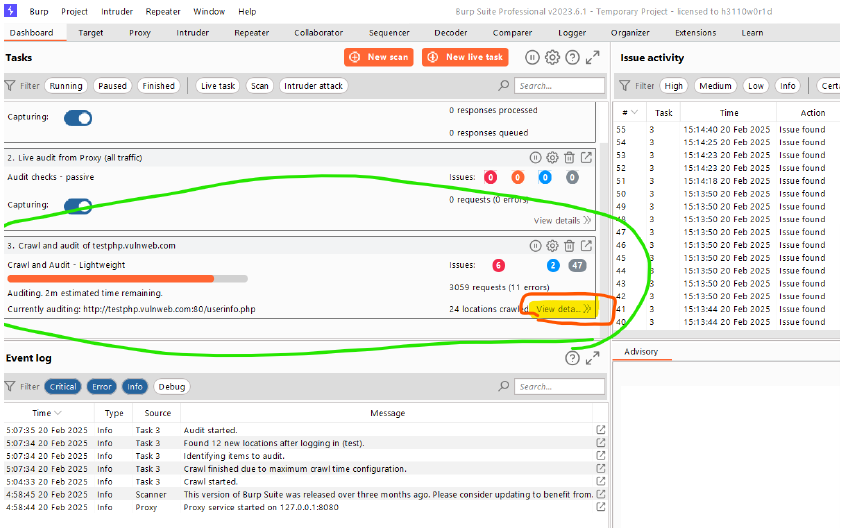
Task: Pause the Live audit from Proxy task
Action: [535, 158]
